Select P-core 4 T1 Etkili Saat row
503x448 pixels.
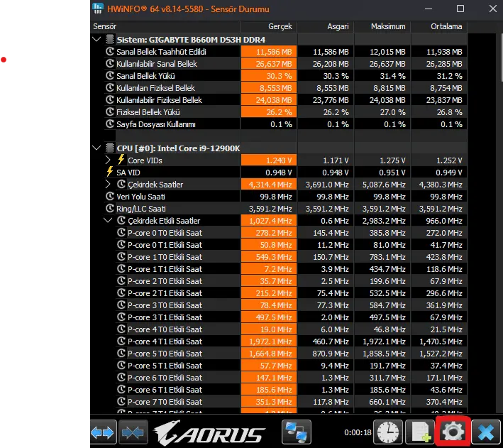[x=292, y=342]
